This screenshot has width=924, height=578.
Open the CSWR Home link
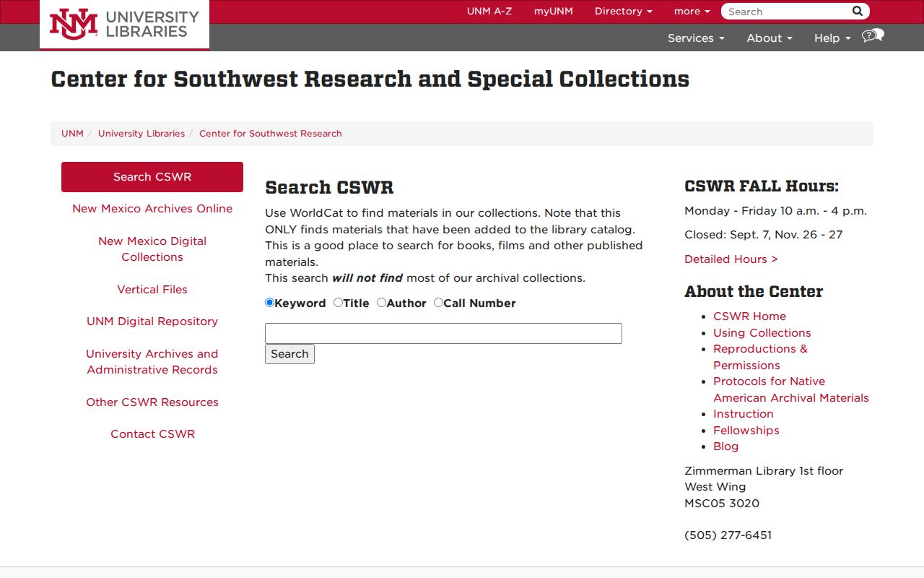pos(749,316)
